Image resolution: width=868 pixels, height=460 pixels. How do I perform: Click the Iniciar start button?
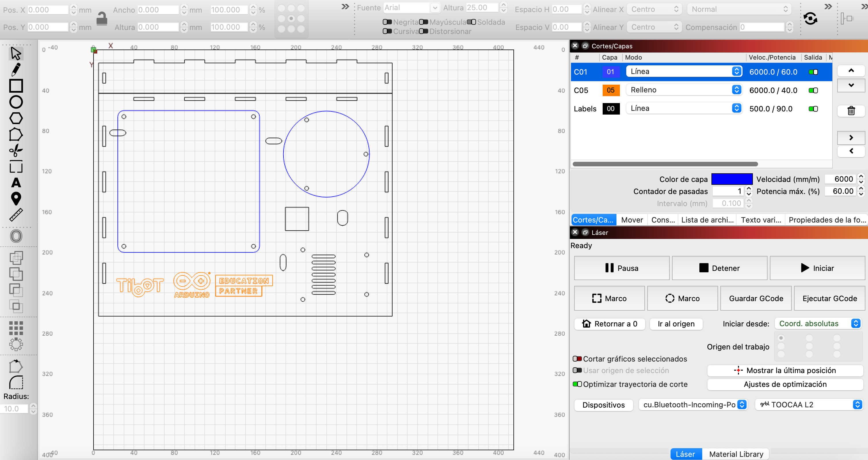(x=817, y=268)
